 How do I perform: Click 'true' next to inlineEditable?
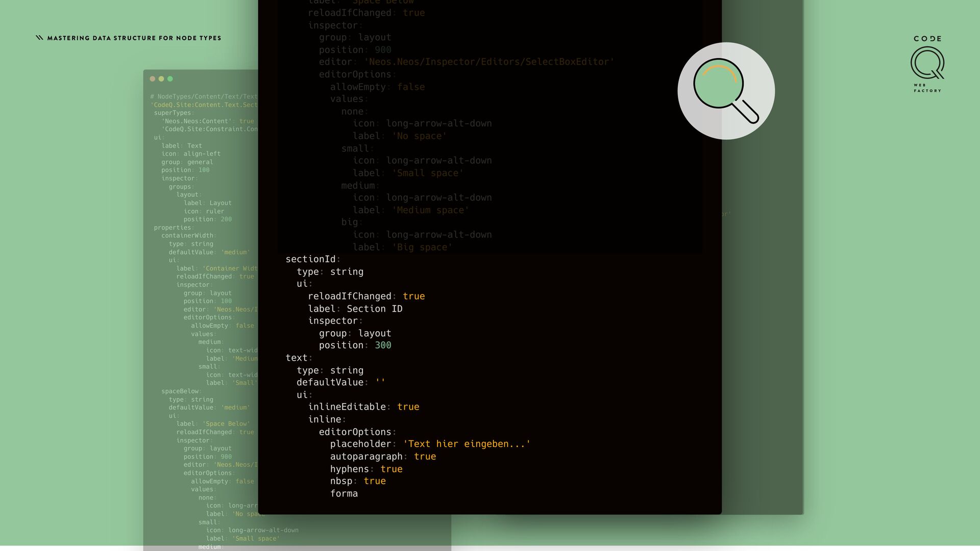408,407
